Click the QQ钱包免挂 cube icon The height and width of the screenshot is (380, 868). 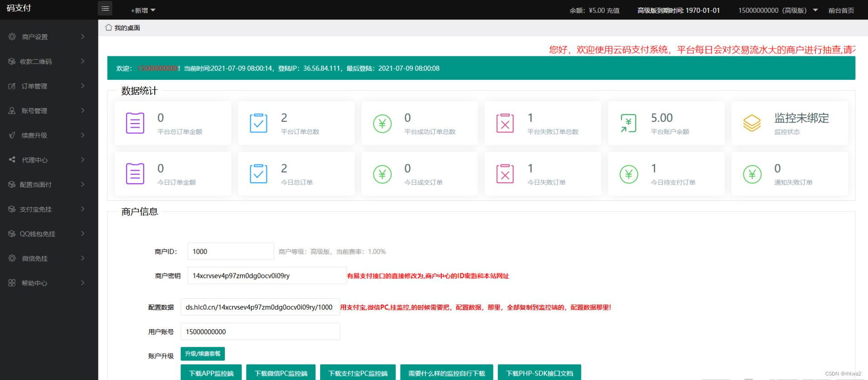tap(12, 234)
